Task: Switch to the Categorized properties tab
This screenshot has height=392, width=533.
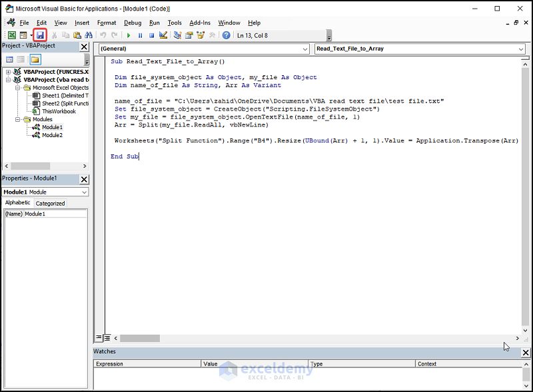Action: (50, 203)
